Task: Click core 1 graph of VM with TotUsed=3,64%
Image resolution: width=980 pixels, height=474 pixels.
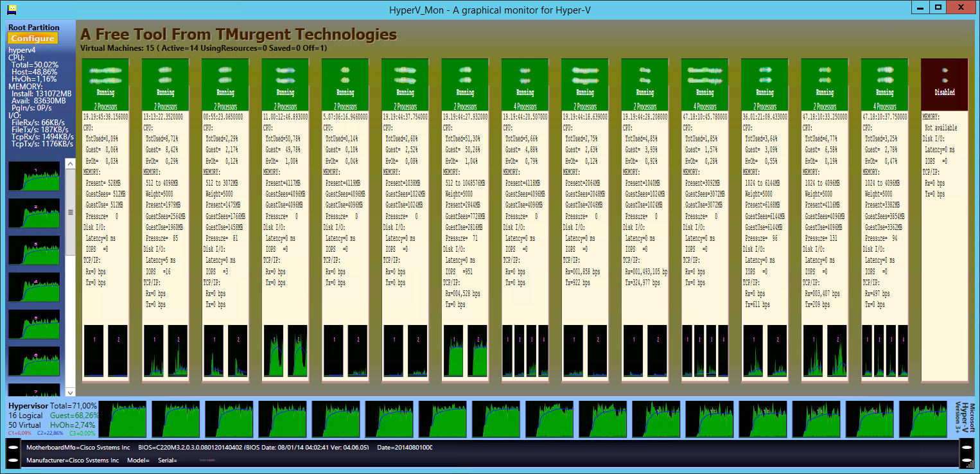Action: click(753, 351)
